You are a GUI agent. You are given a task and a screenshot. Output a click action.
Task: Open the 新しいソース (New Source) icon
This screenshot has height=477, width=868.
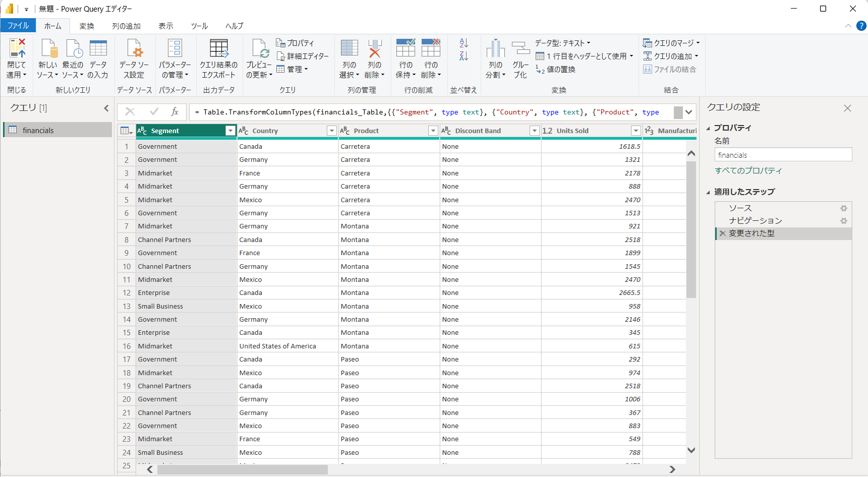coord(49,48)
